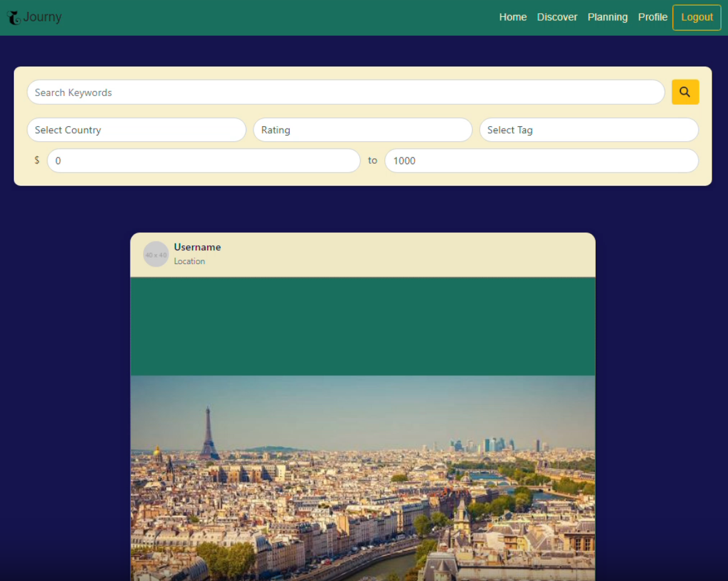Open your Profile page
Screen dimensions: 728x581
(x=653, y=17)
